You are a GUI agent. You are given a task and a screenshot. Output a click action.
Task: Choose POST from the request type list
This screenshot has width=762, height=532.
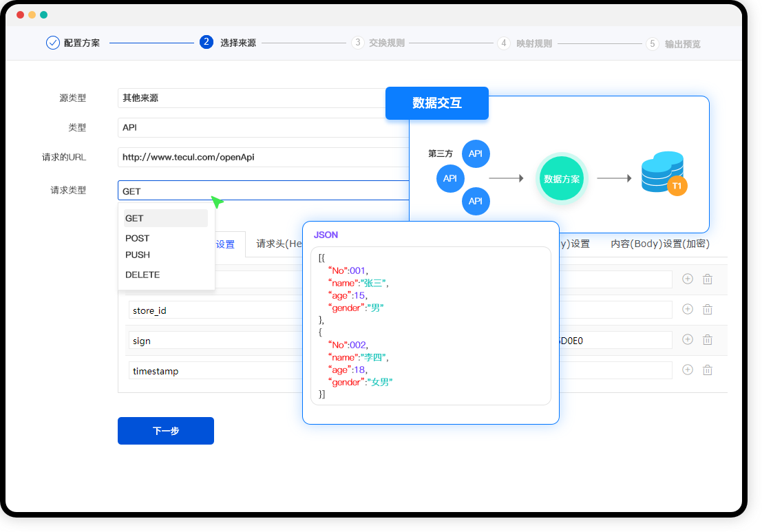137,238
